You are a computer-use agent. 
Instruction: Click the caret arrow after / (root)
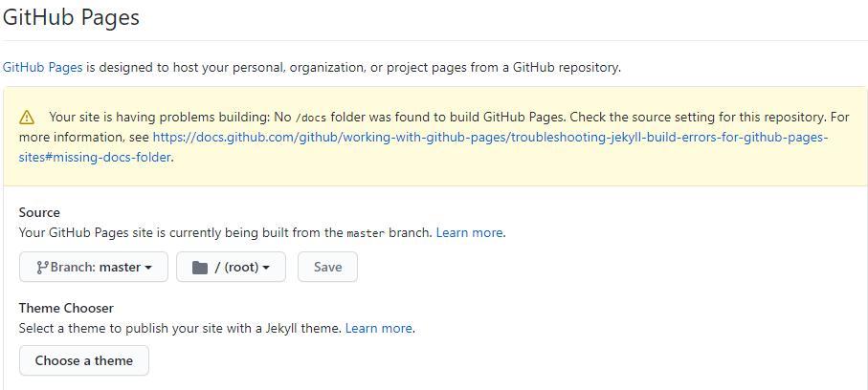click(x=266, y=269)
